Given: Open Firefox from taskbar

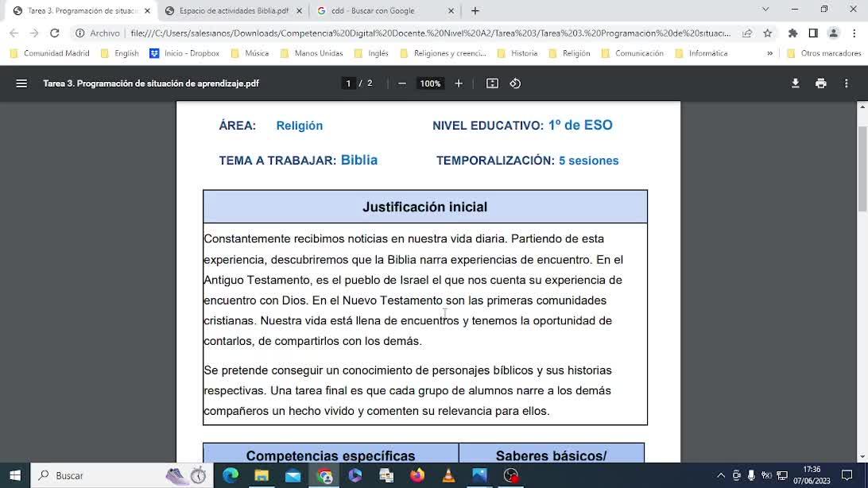Looking at the screenshot, I should pos(417,475).
